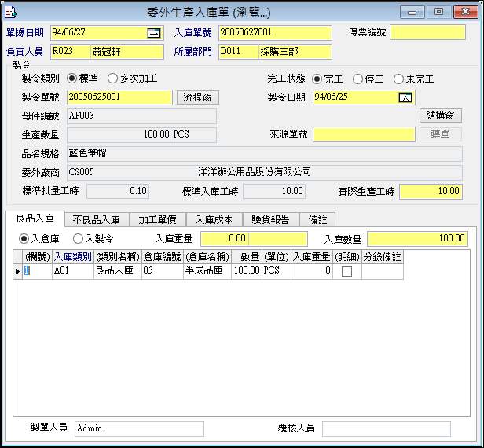
Task: Open the 單據日期 calendar picker
Action: pos(153,33)
